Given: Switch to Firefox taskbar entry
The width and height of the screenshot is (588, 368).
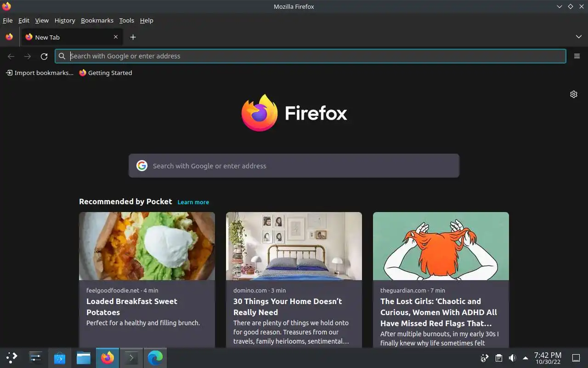Looking at the screenshot, I should click(x=107, y=357).
